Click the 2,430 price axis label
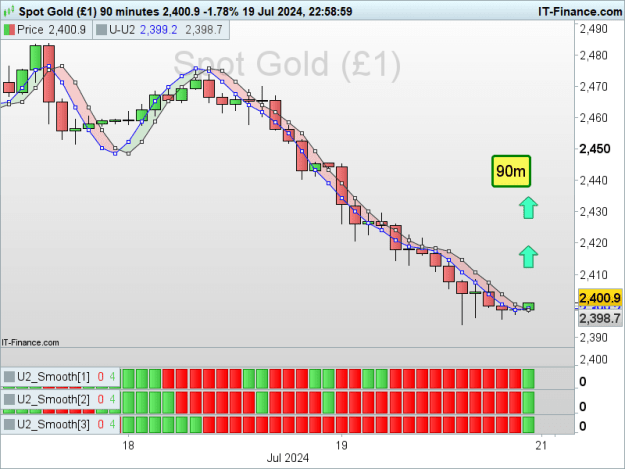This screenshot has width=625, height=469. (x=594, y=212)
